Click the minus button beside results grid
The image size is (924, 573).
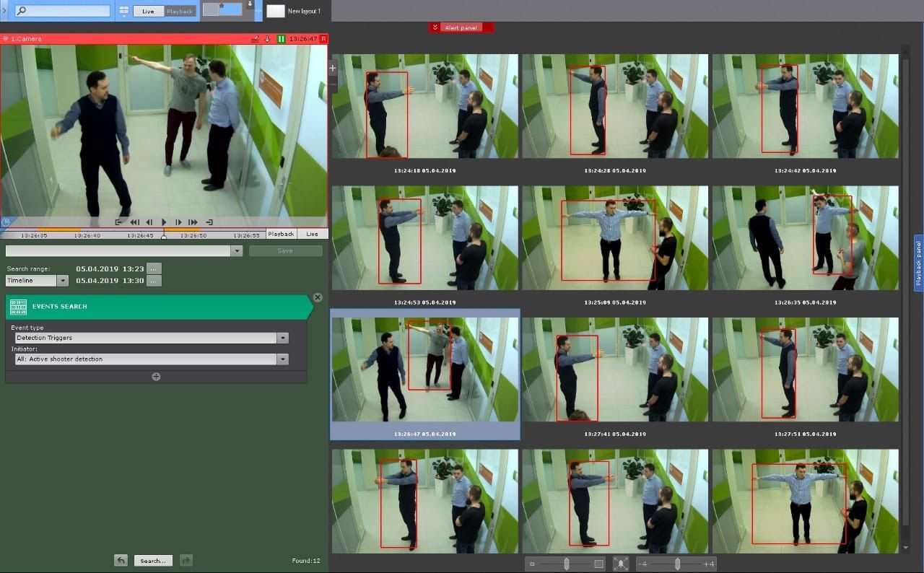coord(332,85)
